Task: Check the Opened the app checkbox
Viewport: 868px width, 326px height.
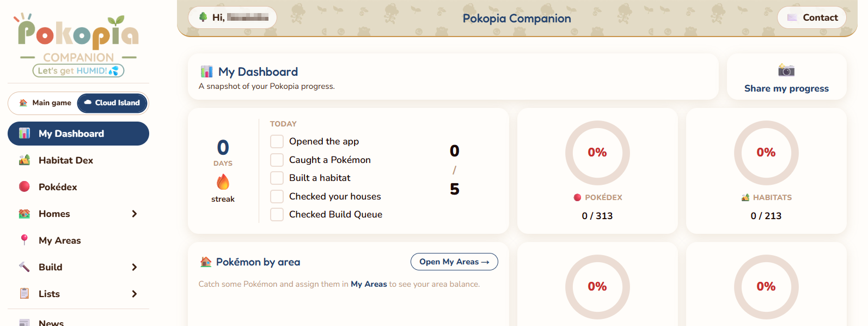Action: 277,141
